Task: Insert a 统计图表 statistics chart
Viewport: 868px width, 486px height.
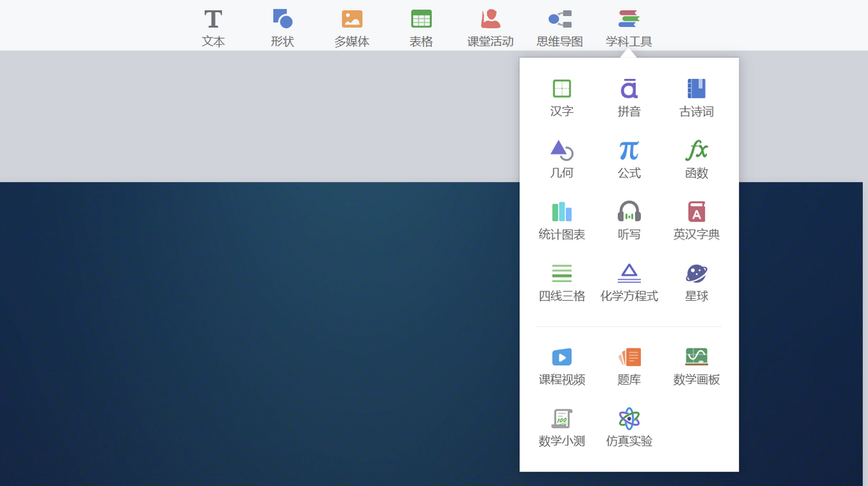Action: (x=562, y=221)
